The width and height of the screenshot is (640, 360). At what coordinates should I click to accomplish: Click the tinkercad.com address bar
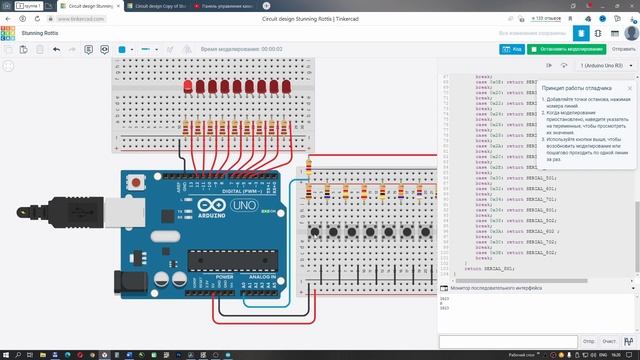[x=81, y=19]
